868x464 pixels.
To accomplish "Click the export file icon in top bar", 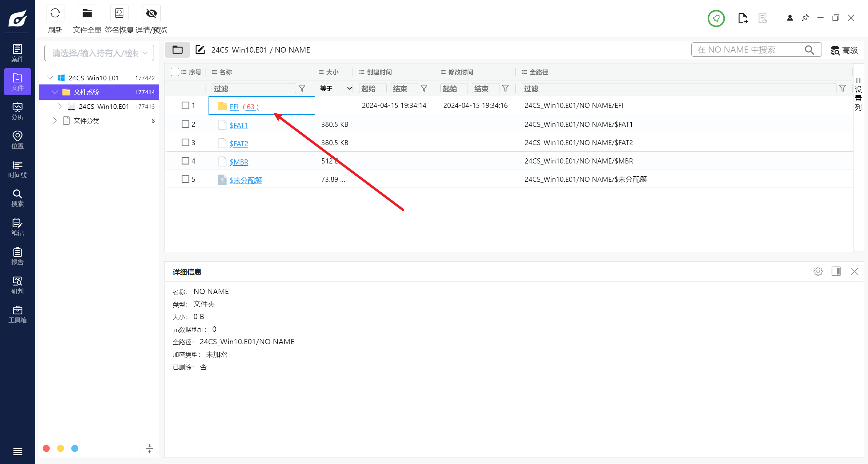I will 743,18.
